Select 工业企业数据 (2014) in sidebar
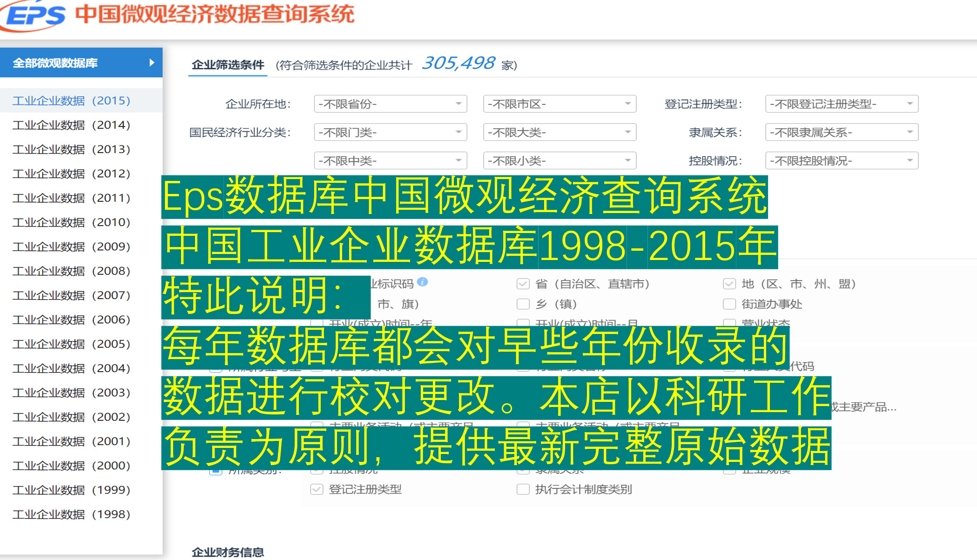 point(71,125)
